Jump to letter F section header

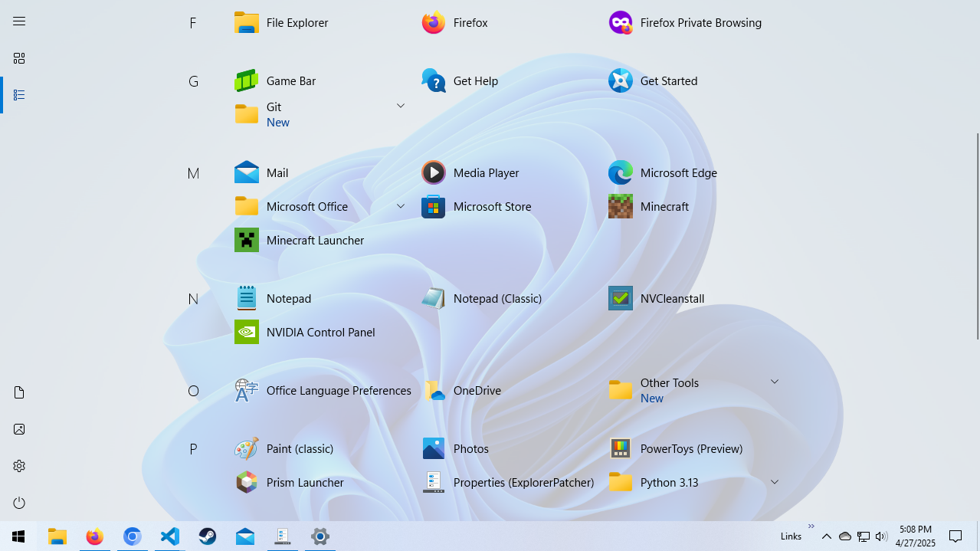tap(193, 23)
